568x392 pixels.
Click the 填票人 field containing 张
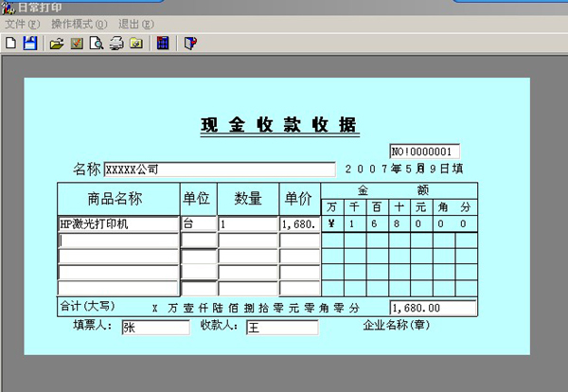[154, 328]
